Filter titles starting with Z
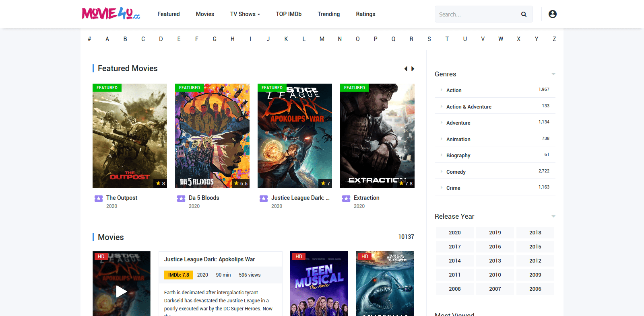 [554, 39]
